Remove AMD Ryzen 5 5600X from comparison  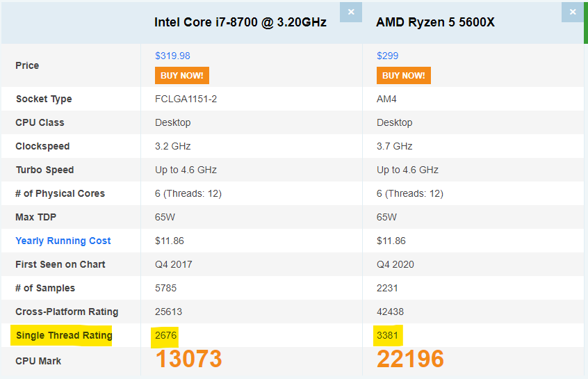pyautogui.click(x=572, y=12)
